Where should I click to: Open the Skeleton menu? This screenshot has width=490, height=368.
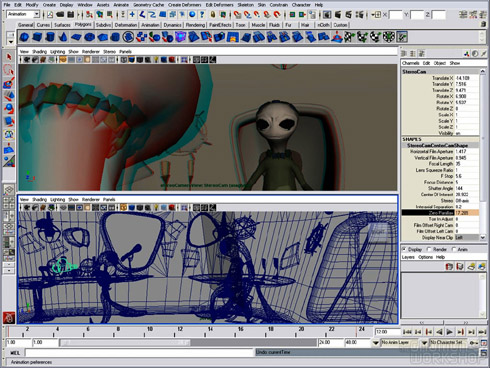pyautogui.click(x=246, y=5)
